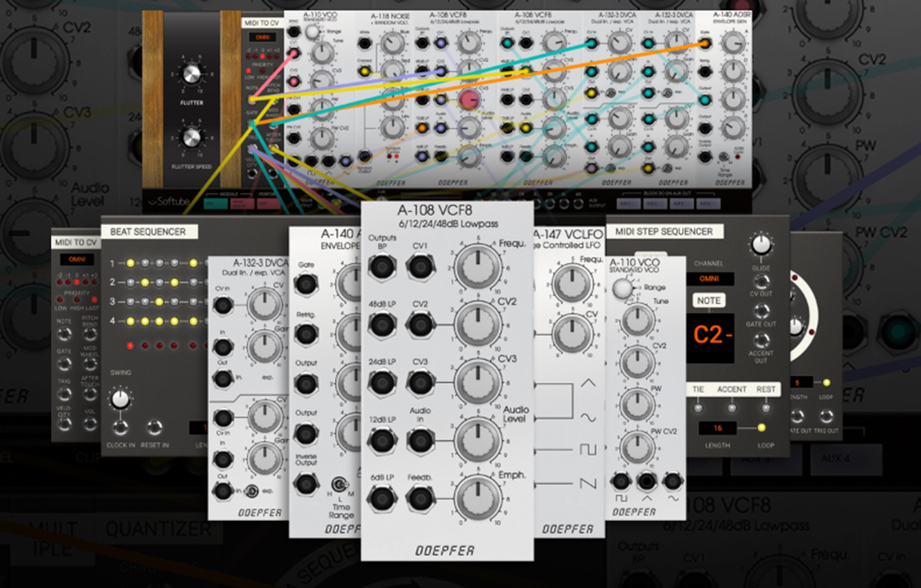
Task: Click the Frequ. knob on A-108 VCF8
Action: (x=476, y=266)
